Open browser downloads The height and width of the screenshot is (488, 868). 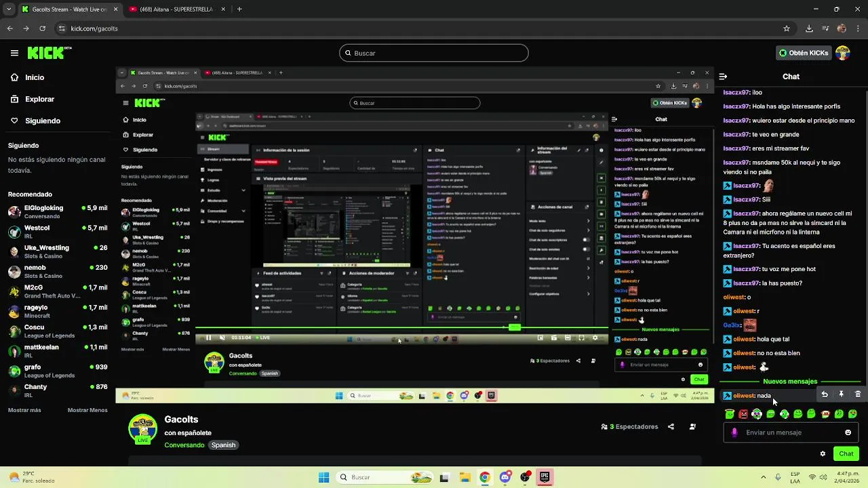tap(809, 28)
